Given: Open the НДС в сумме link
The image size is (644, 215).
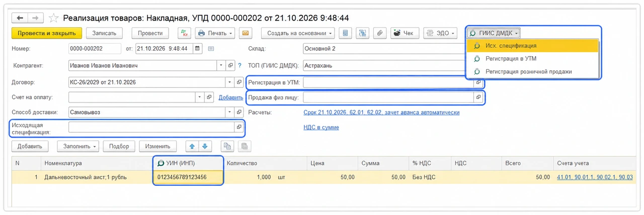Looking at the screenshot, I should coord(321,127).
